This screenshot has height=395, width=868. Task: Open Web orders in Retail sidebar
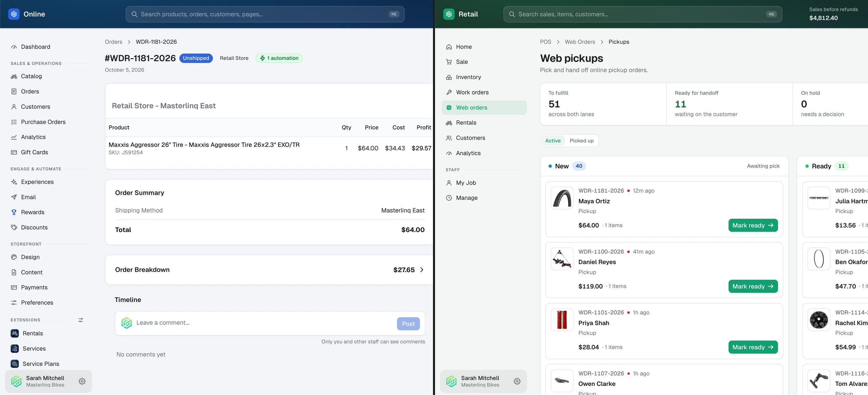tap(484, 107)
